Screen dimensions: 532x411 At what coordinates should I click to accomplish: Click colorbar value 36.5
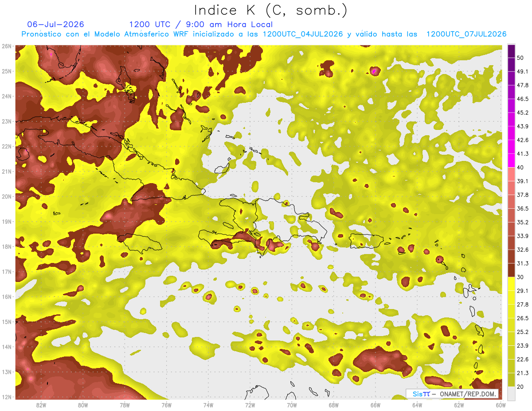[x=523, y=208]
